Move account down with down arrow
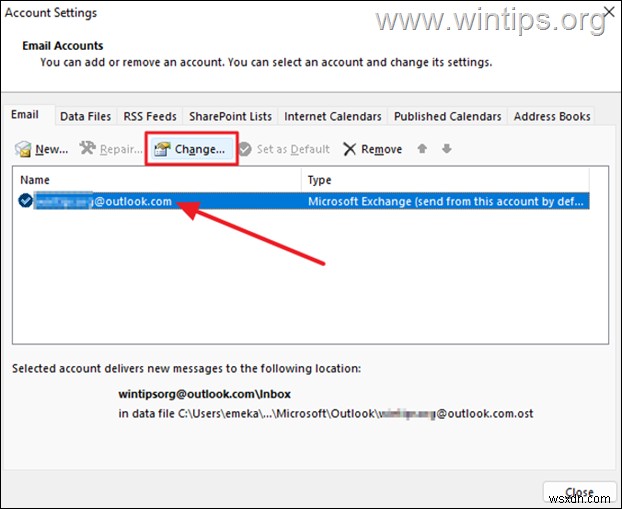This screenshot has height=509, width=622. click(x=447, y=149)
